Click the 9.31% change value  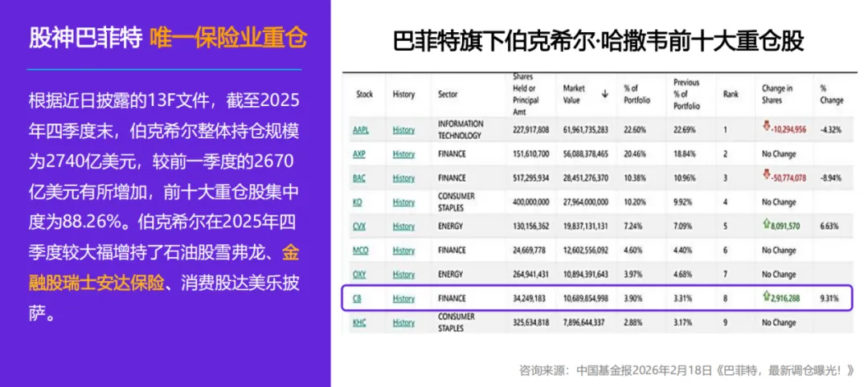(829, 299)
